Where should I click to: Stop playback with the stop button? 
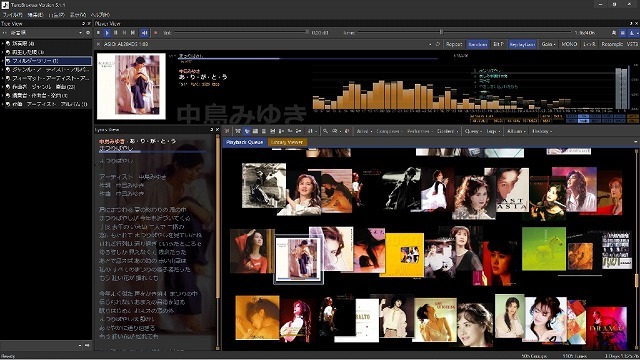pyautogui.click(x=98, y=33)
